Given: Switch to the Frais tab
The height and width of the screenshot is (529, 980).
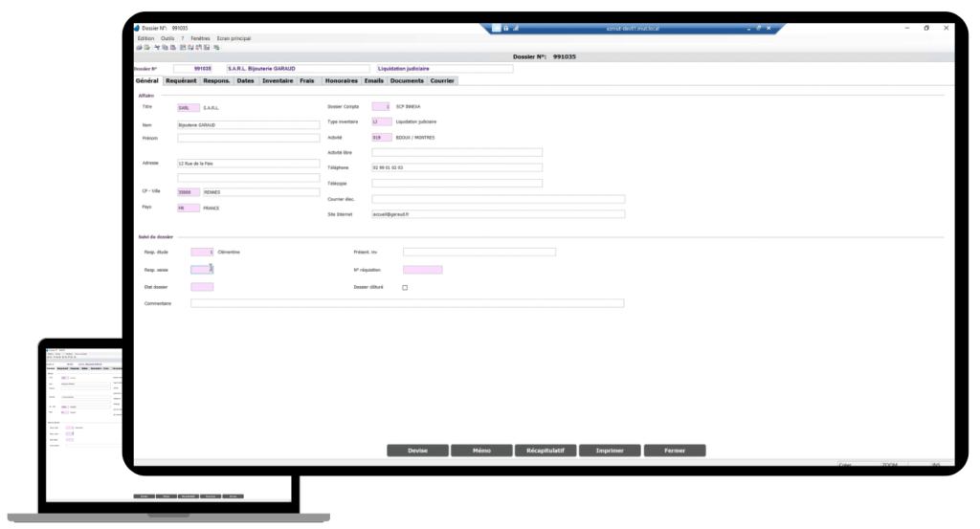Looking at the screenshot, I should tap(307, 80).
